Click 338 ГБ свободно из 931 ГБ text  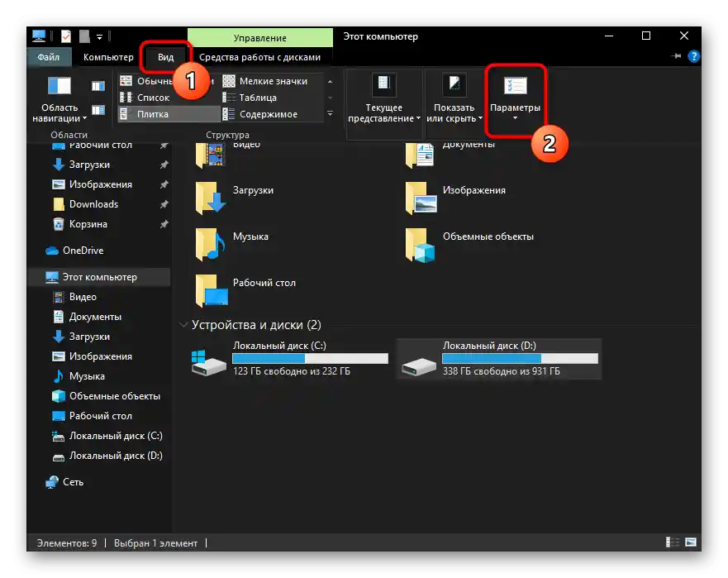502,371
